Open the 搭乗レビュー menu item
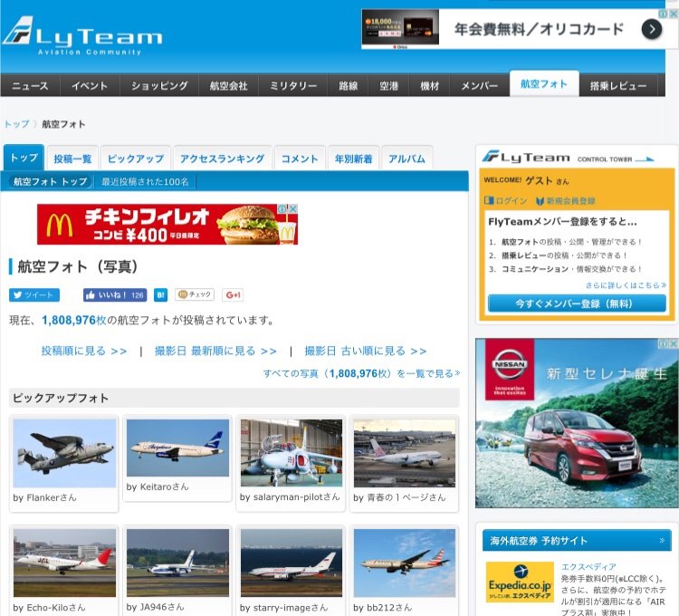The height and width of the screenshot is (616, 679). click(618, 85)
